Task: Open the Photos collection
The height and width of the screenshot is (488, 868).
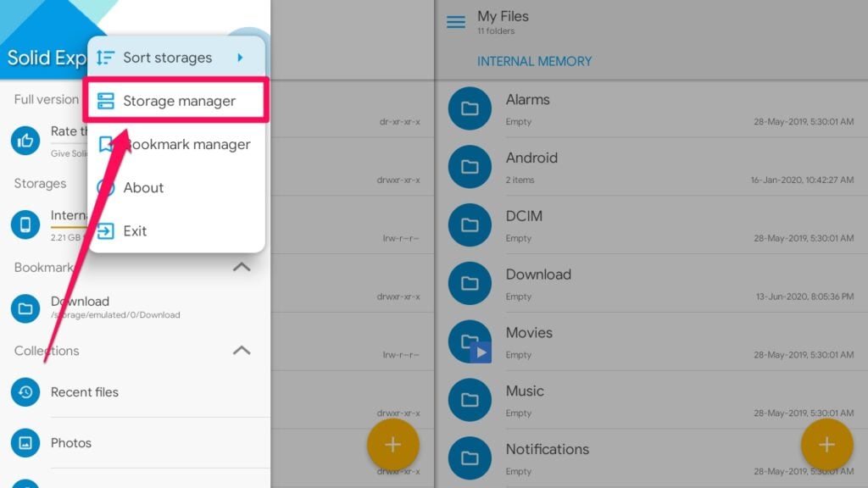Action: coord(135,442)
